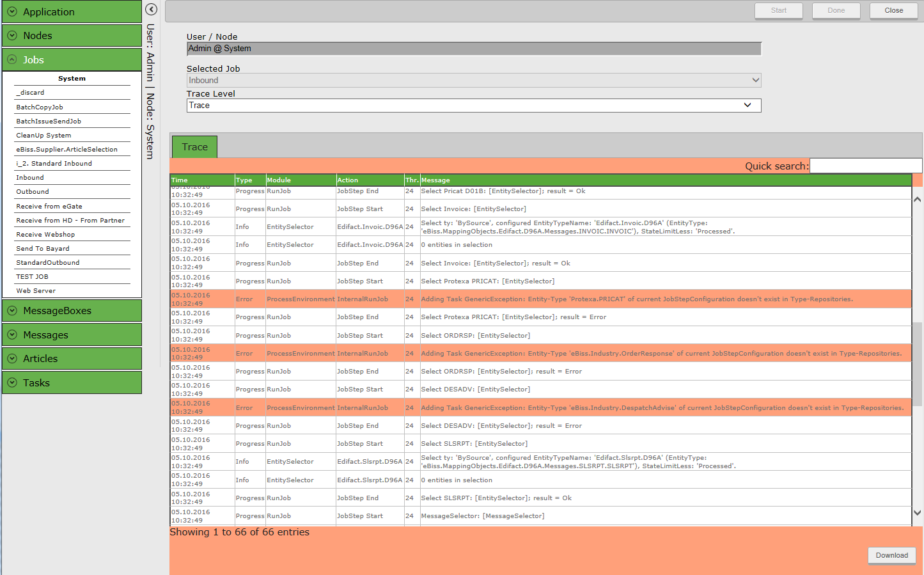
Task: Collapse the Jobs section chevron icon
Action: tap(12, 59)
